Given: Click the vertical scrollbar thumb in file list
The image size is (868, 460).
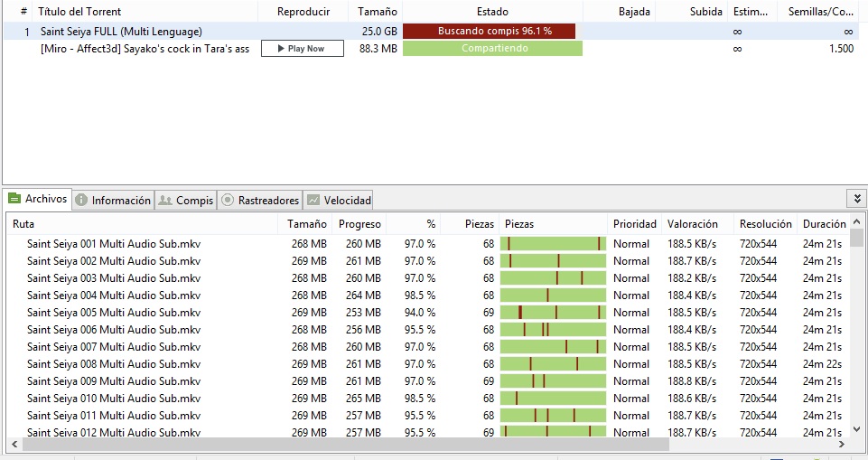Looking at the screenshot, I should [856, 238].
